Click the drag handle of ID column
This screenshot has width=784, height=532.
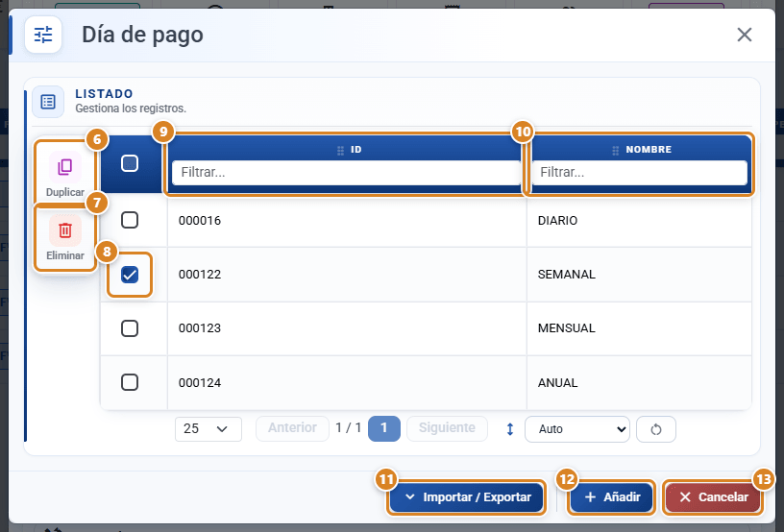pyautogui.click(x=340, y=150)
